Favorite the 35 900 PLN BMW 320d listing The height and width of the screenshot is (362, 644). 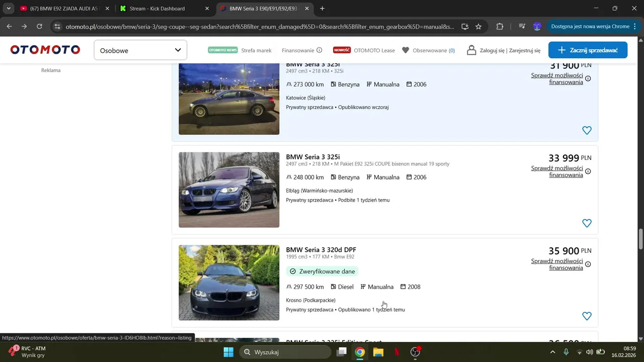click(x=587, y=316)
